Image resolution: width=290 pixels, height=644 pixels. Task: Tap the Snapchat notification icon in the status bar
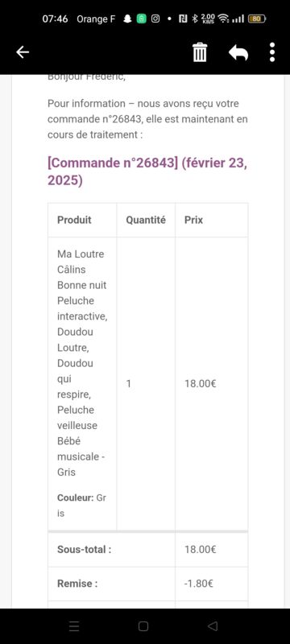pyautogui.click(x=128, y=19)
